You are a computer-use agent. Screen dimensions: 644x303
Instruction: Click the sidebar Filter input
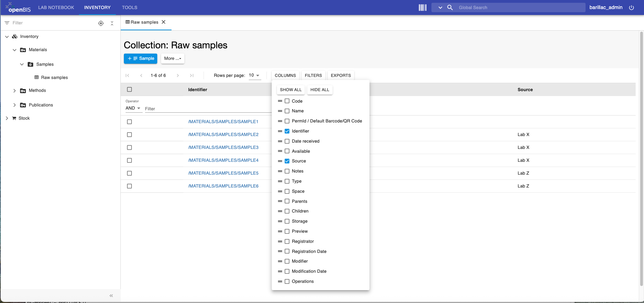click(52, 23)
